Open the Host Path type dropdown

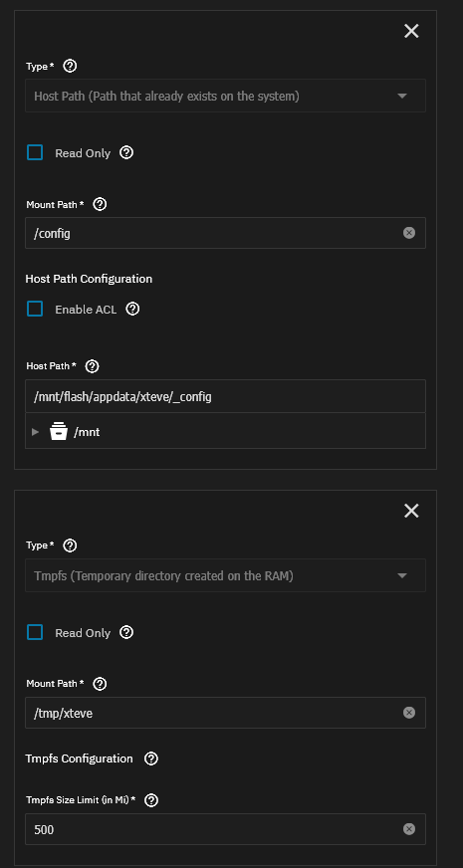tap(225, 96)
